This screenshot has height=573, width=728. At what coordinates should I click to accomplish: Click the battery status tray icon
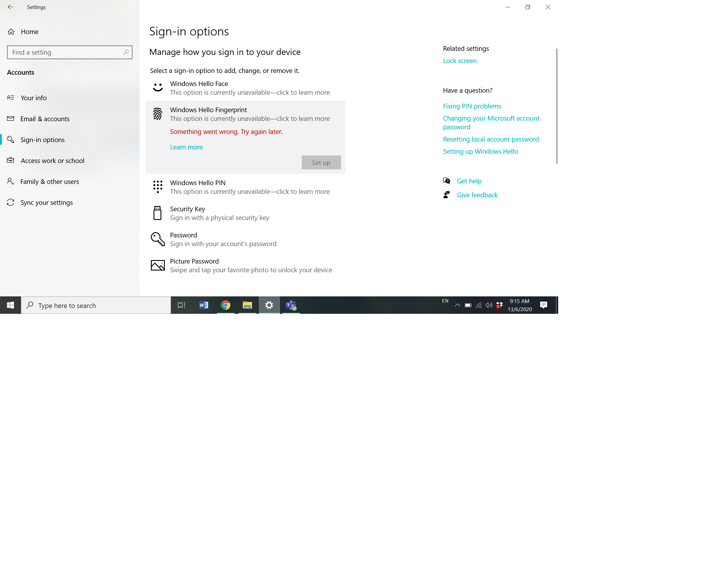point(468,305)
